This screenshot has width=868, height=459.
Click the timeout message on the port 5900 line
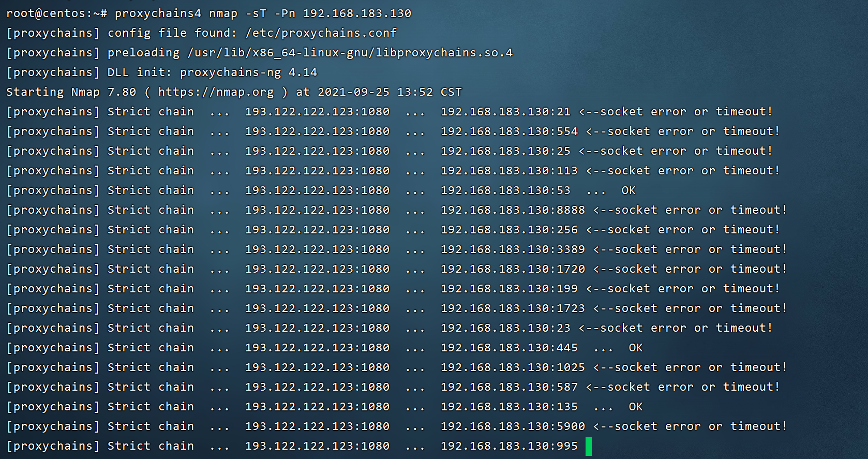tap(690, 426)
